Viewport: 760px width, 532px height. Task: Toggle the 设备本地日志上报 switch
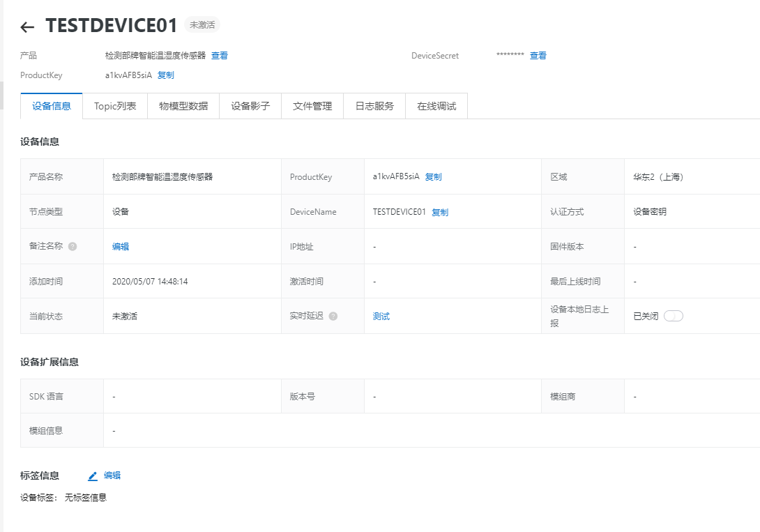point(674,317)
